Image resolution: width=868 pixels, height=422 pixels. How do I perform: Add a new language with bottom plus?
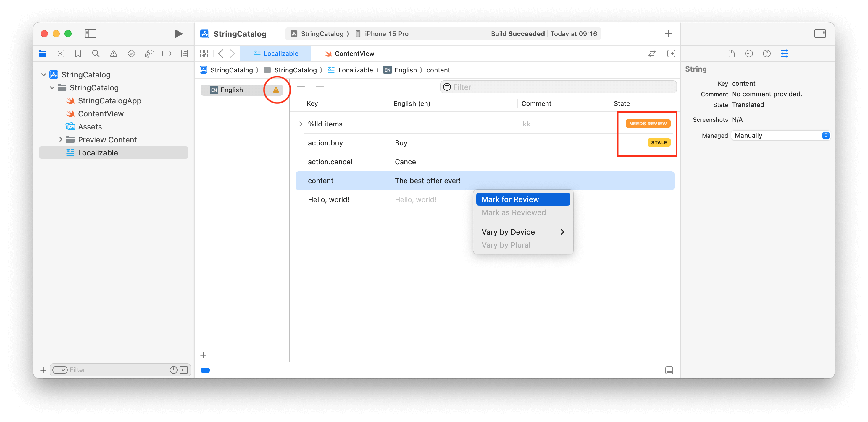coord(203,355)
